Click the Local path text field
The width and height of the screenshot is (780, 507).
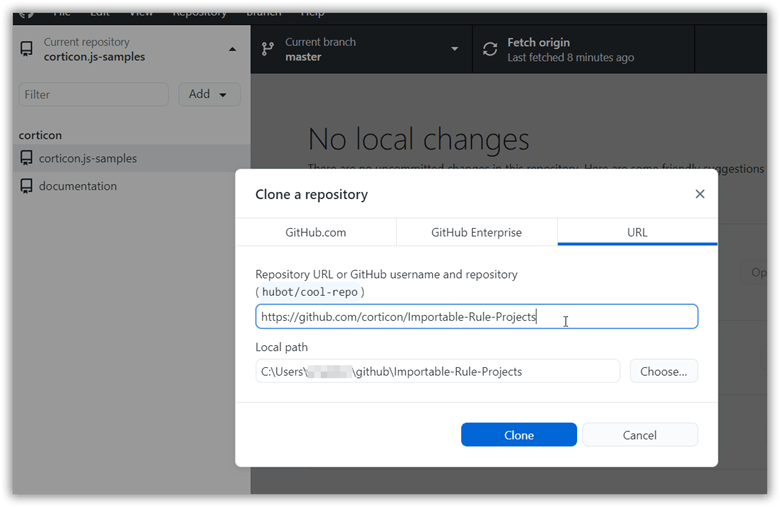pos(437,371)
